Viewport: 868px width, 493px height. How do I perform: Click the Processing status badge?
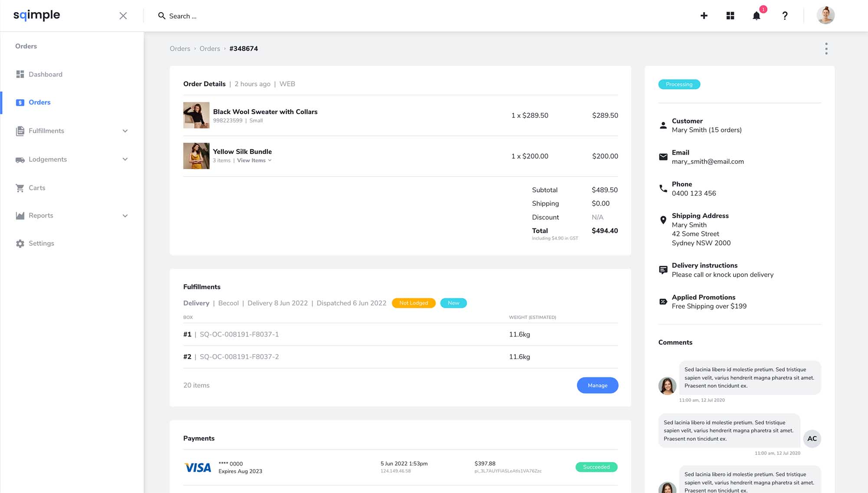(679, 84)
